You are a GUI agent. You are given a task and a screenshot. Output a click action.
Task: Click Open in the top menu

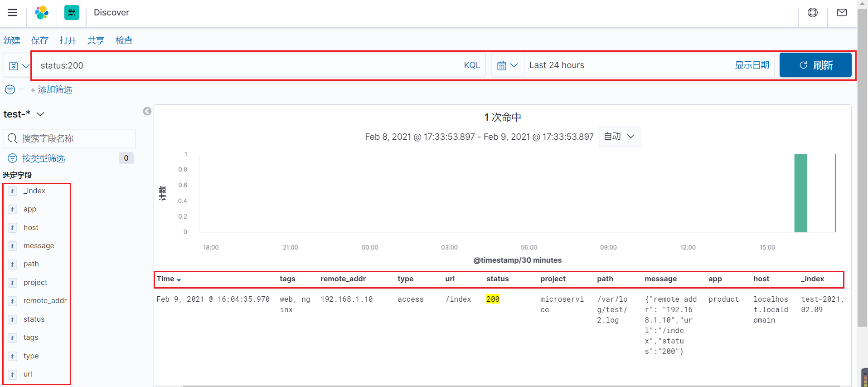(68, 40)
